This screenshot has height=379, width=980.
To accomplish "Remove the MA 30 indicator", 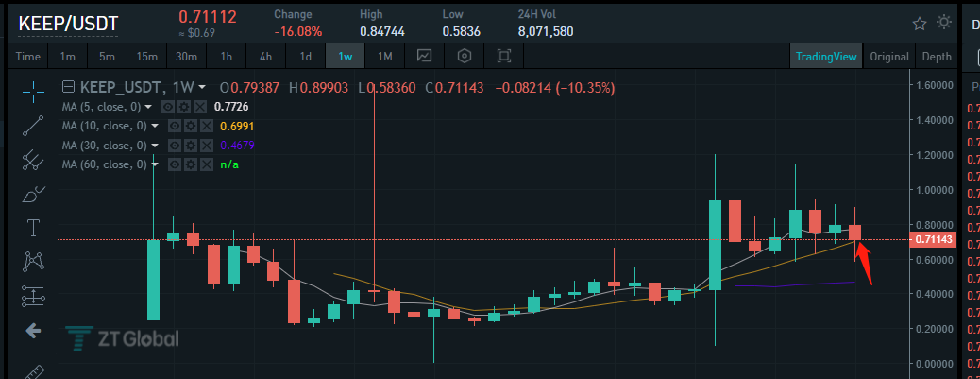I will point(206,146).
